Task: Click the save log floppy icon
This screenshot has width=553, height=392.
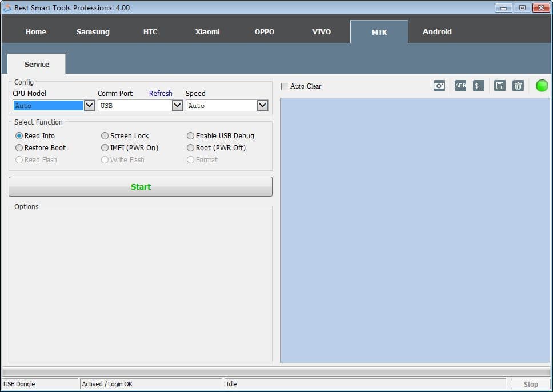Action: [500, 86]
